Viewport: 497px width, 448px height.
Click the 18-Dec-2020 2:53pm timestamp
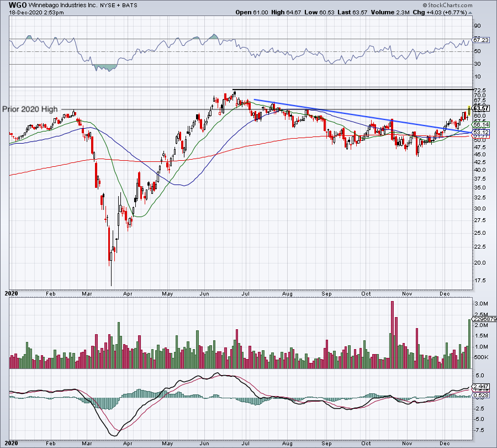coord(36,13)
